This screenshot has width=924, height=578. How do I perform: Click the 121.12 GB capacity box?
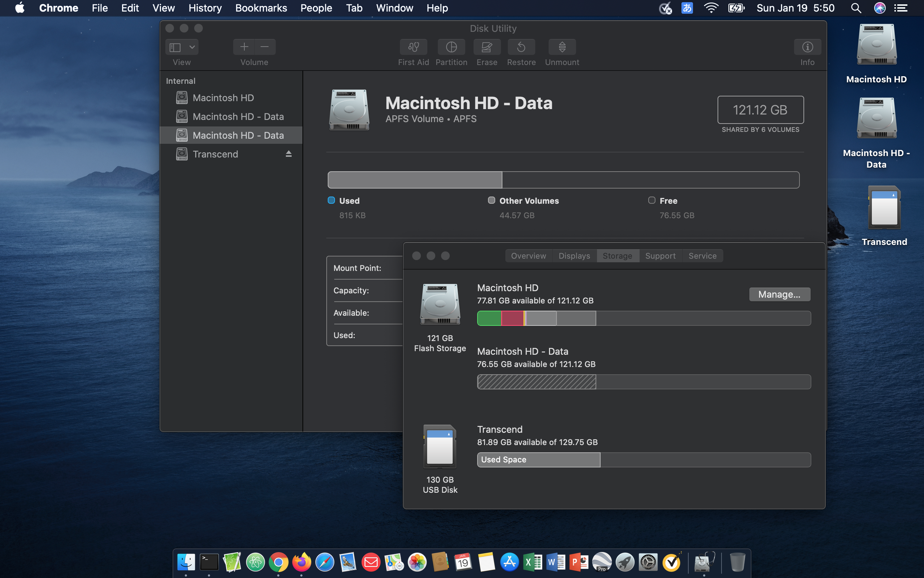click(760, 110)
